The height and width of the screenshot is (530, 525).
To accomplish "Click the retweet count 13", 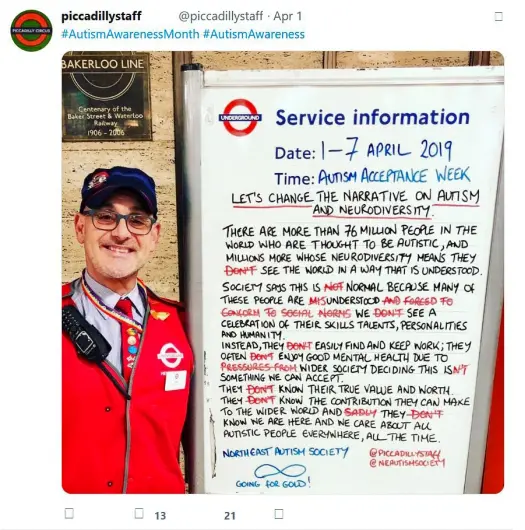I will pyautogui.click(x=160, y=515).
